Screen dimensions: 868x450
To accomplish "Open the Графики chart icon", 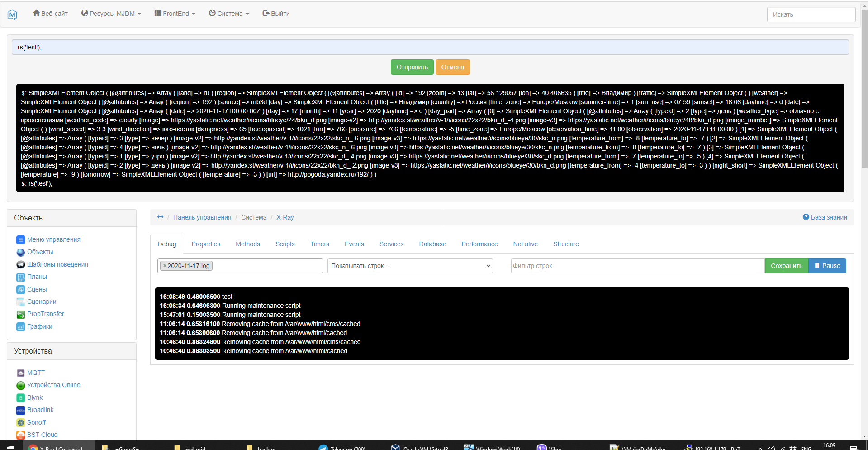I will point(20,327).
